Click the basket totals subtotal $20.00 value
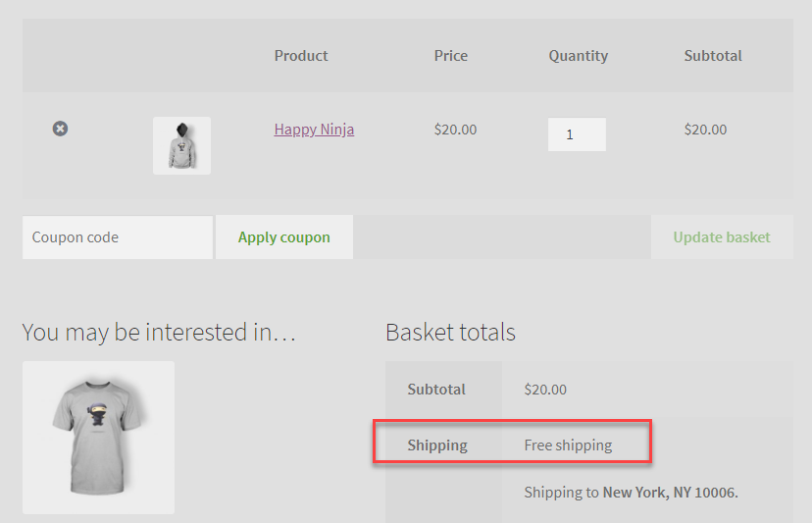Screen dimensions: 812x523 (x=545, y=390)
